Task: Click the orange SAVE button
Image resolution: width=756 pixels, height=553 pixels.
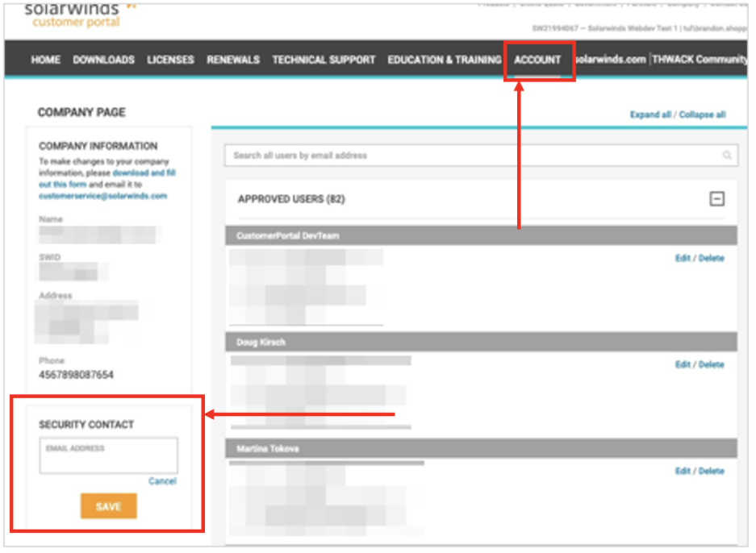Action: pyautogui.click(x=108, y=506)
